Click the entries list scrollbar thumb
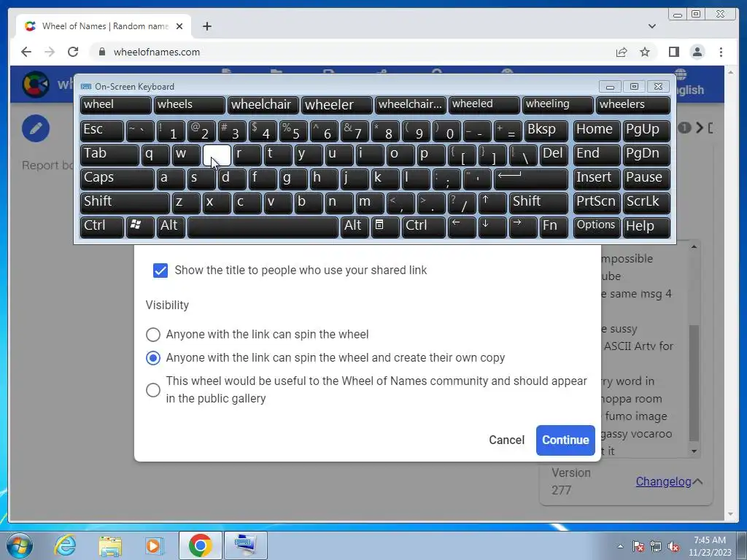 pos(694,383)
